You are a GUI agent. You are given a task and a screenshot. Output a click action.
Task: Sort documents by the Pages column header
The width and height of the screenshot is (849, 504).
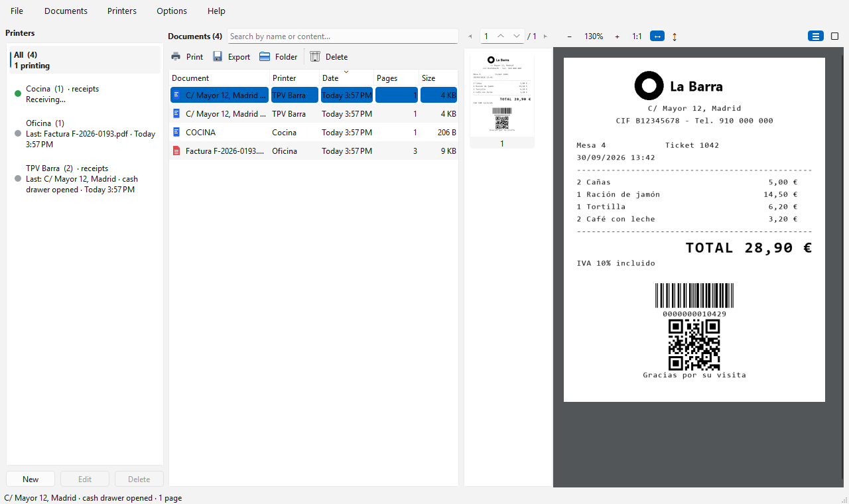397,78
